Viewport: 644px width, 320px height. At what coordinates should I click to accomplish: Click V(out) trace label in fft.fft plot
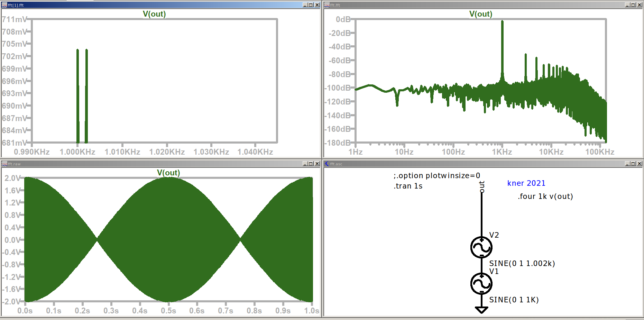[x=480, y=14]
